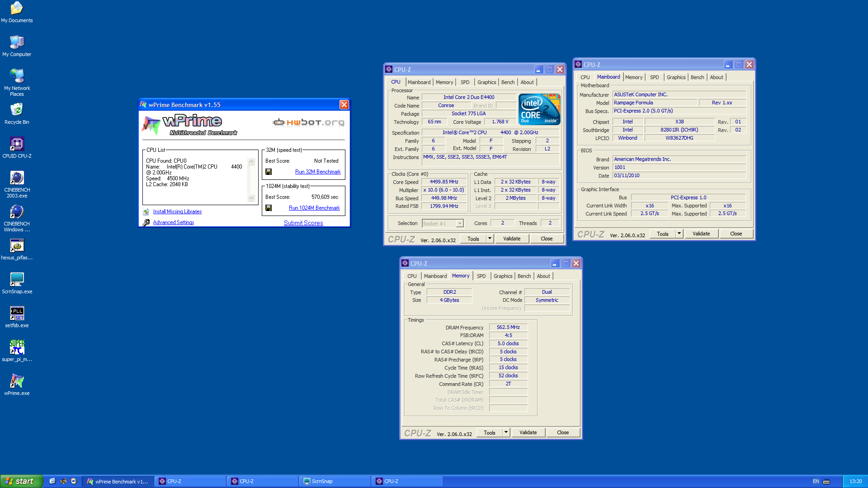Switch to ScrnSnap taskbar item
This screenshot has height=488, width=868.
pos(335,481)
